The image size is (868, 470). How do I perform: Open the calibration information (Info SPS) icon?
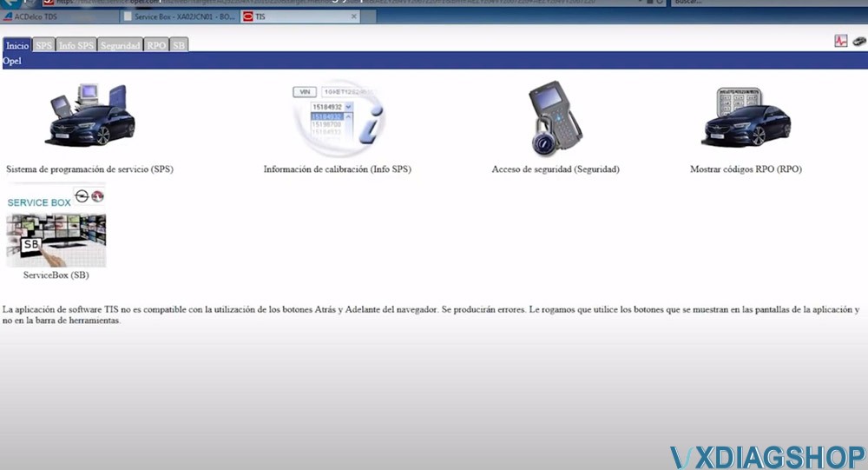[x=339, y=118]
